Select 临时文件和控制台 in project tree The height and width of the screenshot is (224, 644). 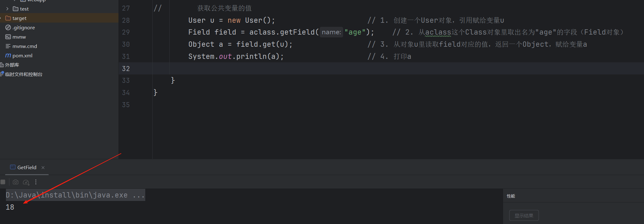click(x=24, y=74)
